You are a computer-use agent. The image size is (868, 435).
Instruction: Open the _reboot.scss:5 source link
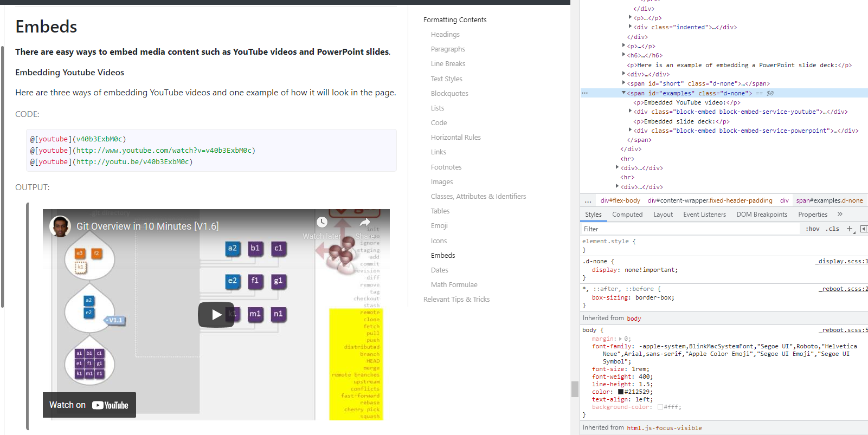(x=843, y=330)
